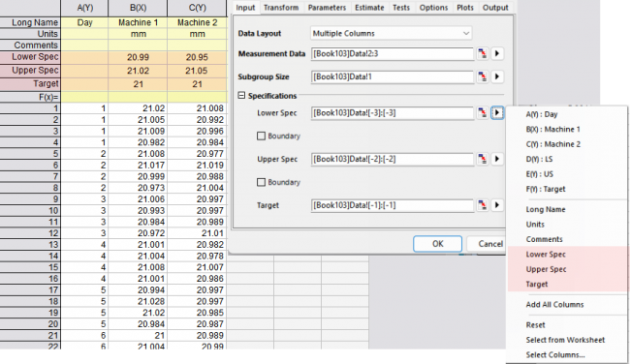
Task: Select column header C(Y) in worksheet
Action: point(197,8)
